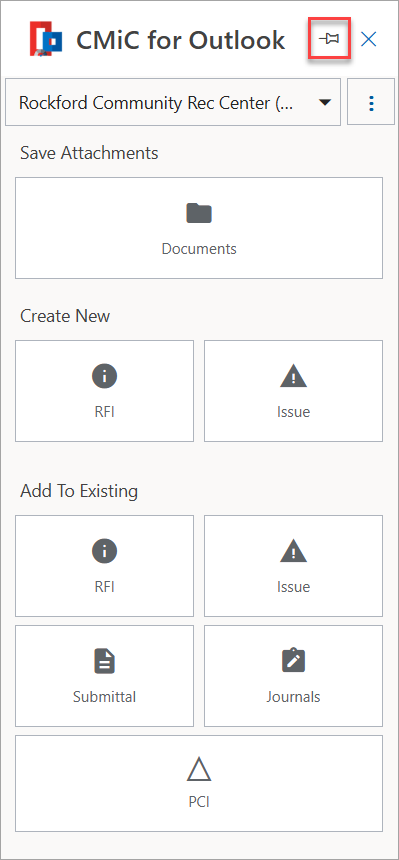
Task: Click the CMiC logo icon
Action: point(46,39)
